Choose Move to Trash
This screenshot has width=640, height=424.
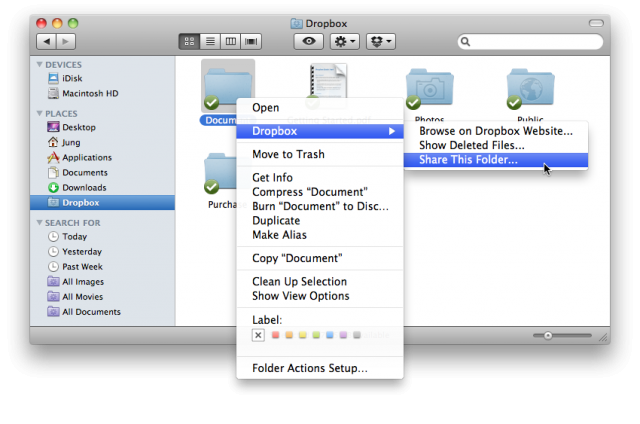[x=320, y=154]
